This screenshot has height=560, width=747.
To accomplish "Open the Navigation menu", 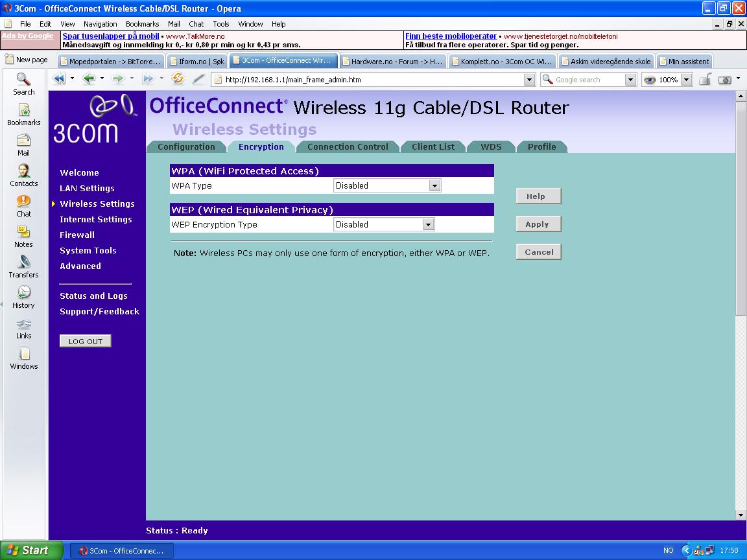I will tap(100, 24).
